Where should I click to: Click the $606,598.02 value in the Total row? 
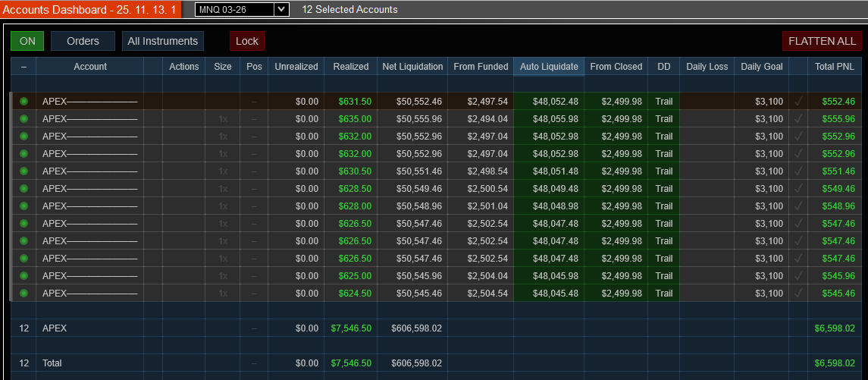[416, 363]
